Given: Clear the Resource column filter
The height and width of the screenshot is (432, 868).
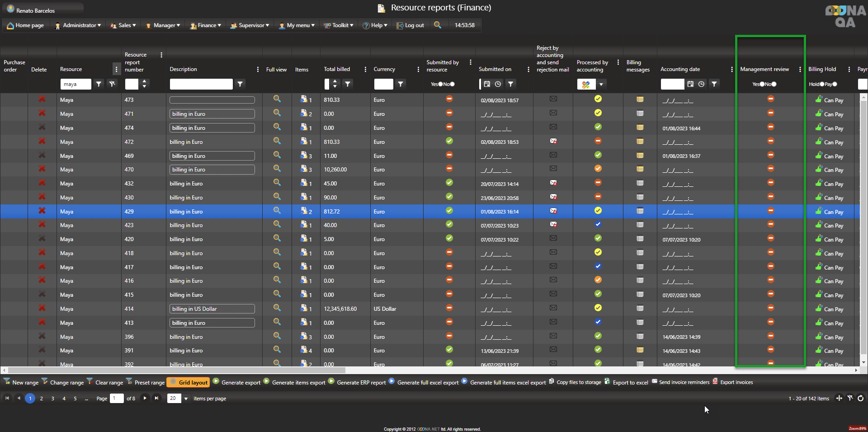Looking at the screenshot, I should click(x=112, y=84).
